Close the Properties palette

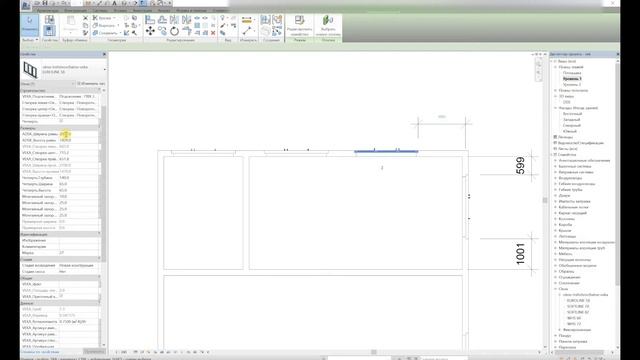coord(104,54)
